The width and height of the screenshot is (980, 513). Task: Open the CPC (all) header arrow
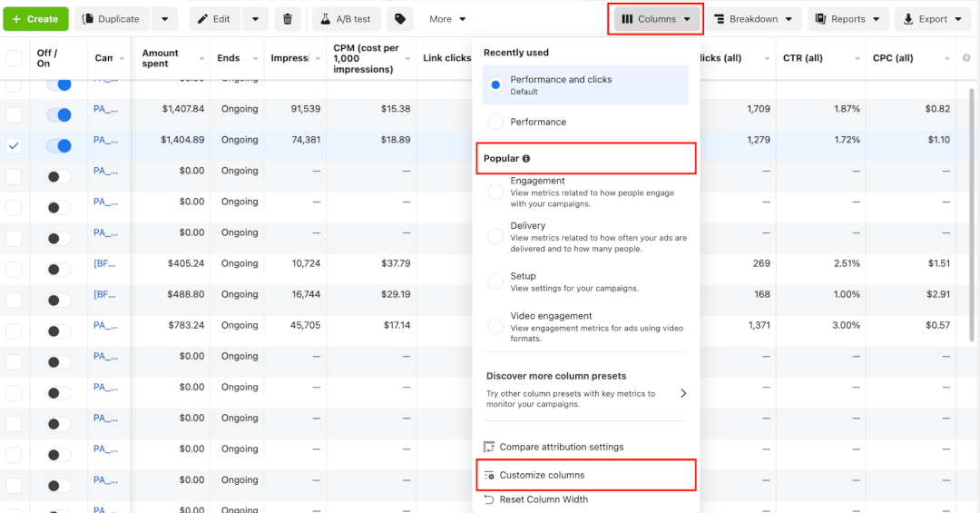[947, 59]
